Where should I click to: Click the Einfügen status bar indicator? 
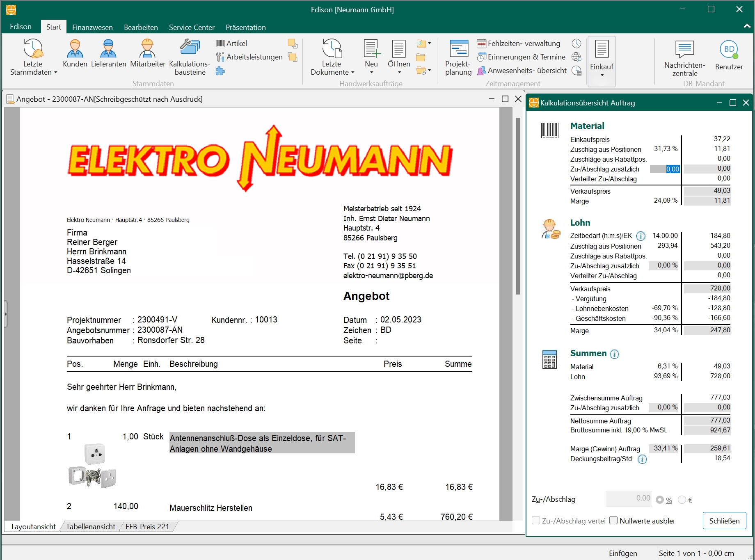(623, 553)
